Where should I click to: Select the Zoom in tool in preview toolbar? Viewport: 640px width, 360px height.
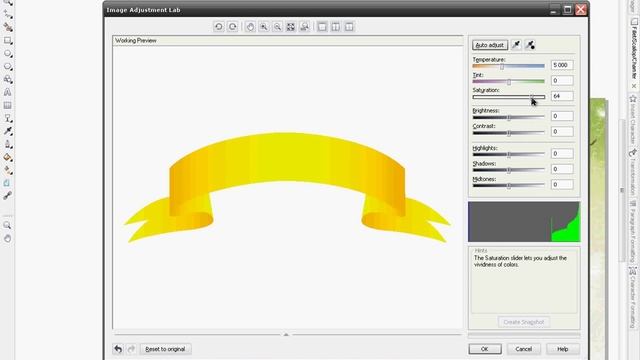click(264, 27)
